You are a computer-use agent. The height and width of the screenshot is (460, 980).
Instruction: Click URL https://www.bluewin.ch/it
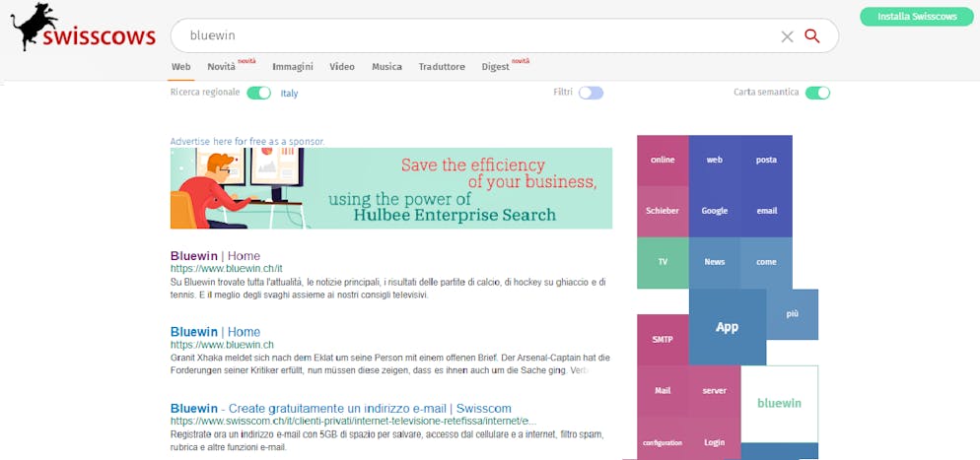coord(226,268)
